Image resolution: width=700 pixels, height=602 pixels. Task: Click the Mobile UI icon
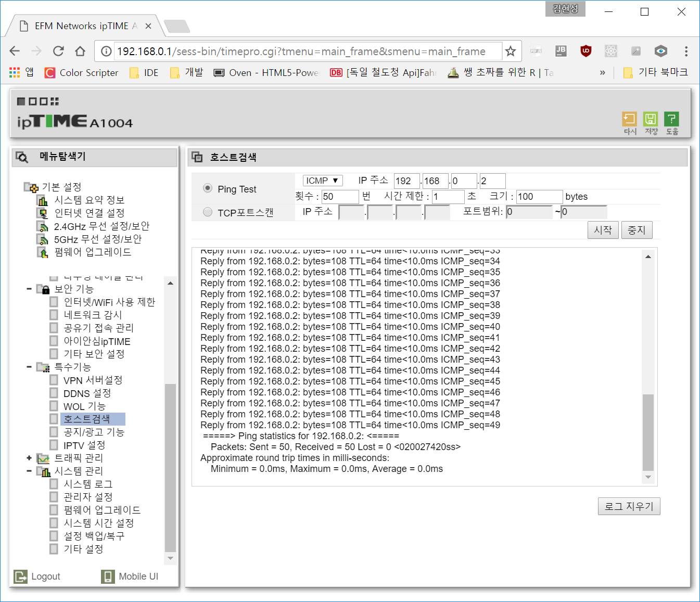(108, 577)
